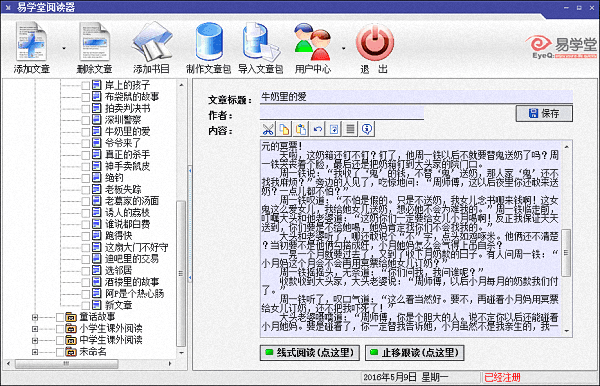Click the lines layout icon in editor toolbar
The height and width of the screenshot is (386, 600).
click(x=350, y=129)
